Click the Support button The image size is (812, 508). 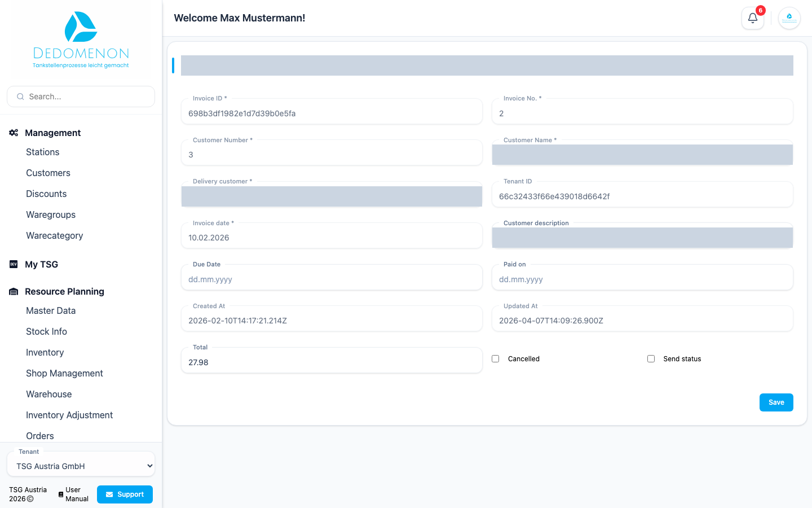click(125, 494)
